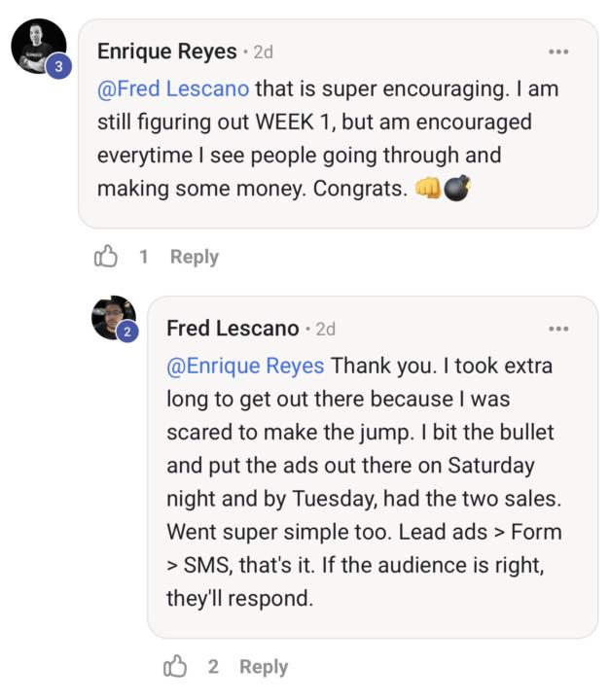Viewport: 610px width, 700px height.
Task: Click the 2d timestamp beside Enrique Reyes
Action: pyautogui.click(x=263, y=52)
